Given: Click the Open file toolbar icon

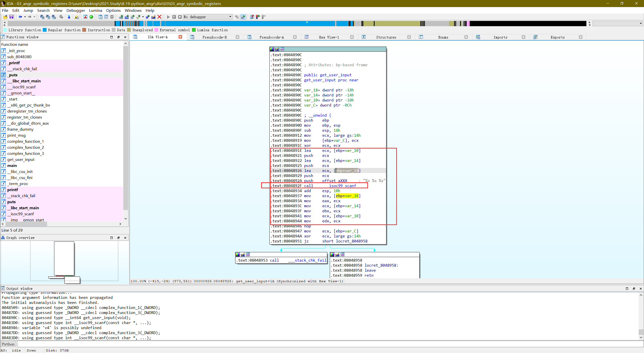Looking at the screenshot, I should pyautogui.click(x=5, y=17).
